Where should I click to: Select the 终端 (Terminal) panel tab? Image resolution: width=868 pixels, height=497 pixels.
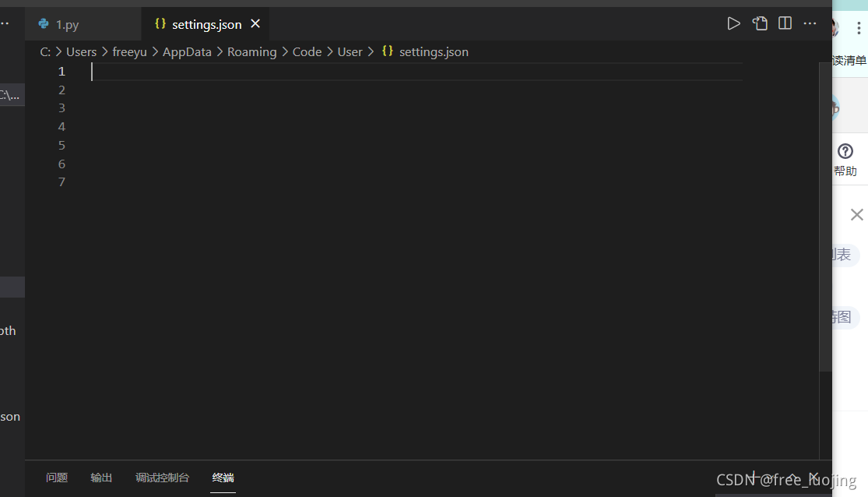[223, 478]
